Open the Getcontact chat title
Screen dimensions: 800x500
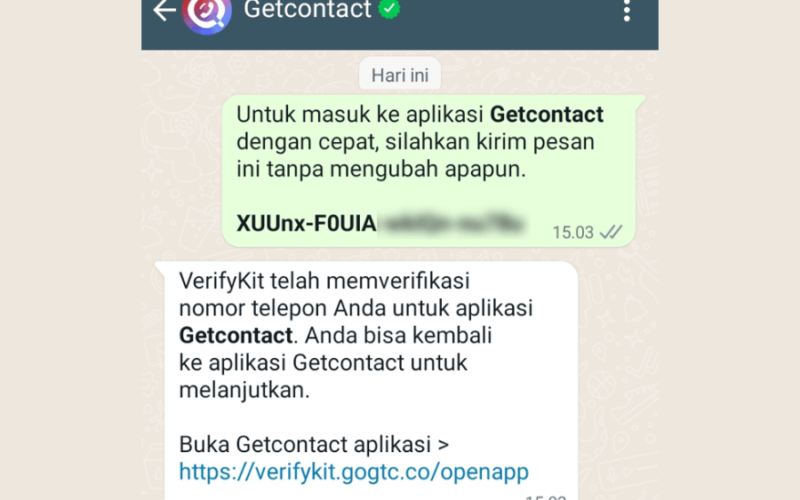pos(308,10)
